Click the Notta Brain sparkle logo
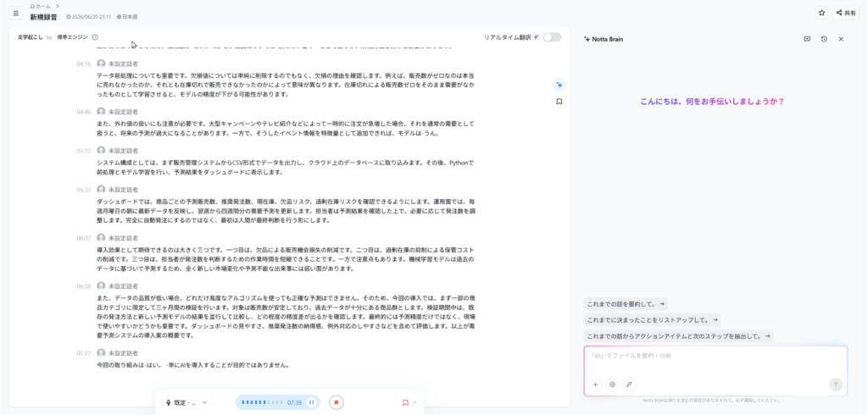Viewport: 868px width, 415px height. (587, 39)
